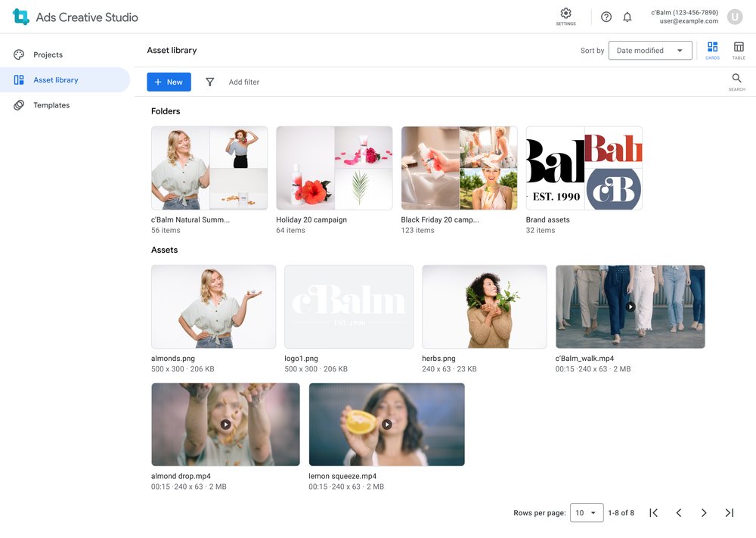Jump to the last page
The height and width of the screenshot is (538, 756).
[729, 512]
